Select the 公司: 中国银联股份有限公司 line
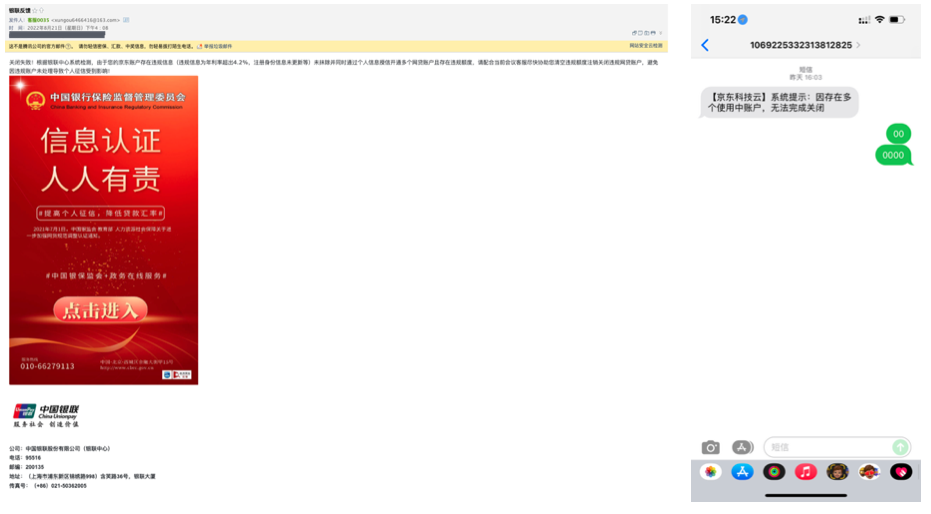Screen dimensions: 931x514 coord(59,449)
